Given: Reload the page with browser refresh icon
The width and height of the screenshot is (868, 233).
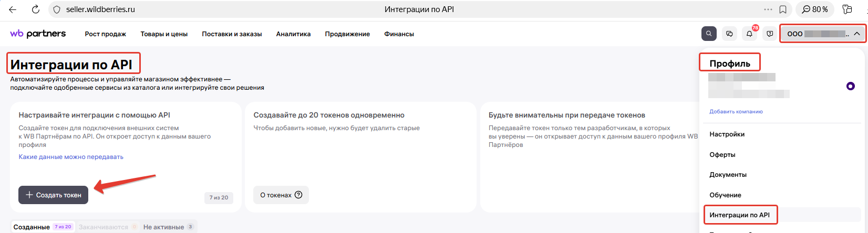Looking at the screenshot, I should (36, 9).
